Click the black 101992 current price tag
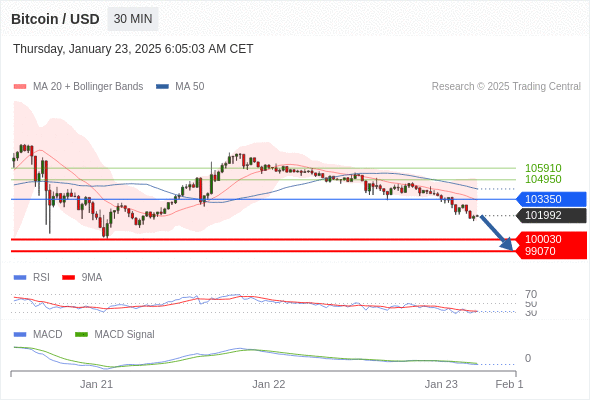This screenshot has width=590, height=400. point(551,215)
